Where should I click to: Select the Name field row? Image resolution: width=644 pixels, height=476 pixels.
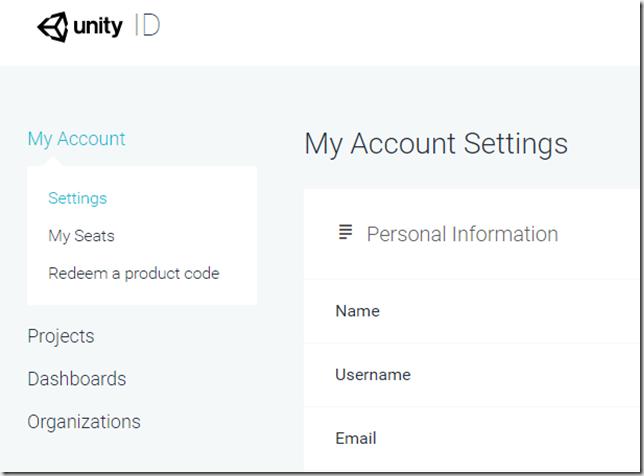tap(472, 311)
